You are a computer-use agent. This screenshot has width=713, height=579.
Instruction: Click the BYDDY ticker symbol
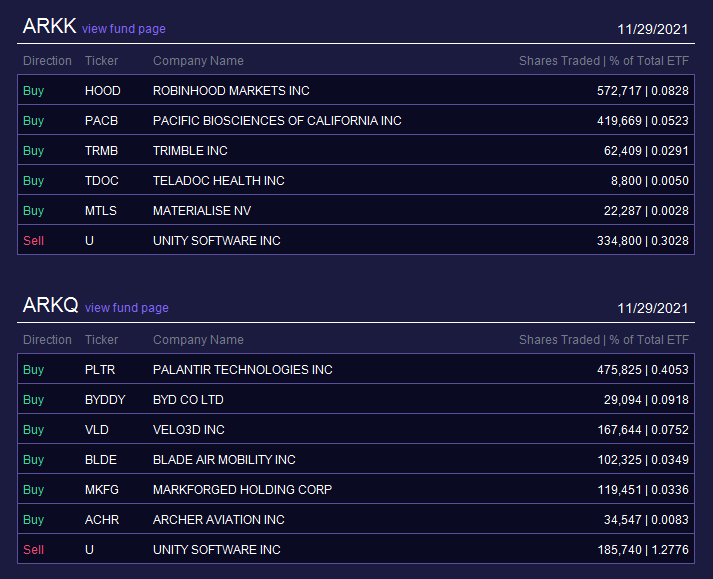click(x=105, y=400)
